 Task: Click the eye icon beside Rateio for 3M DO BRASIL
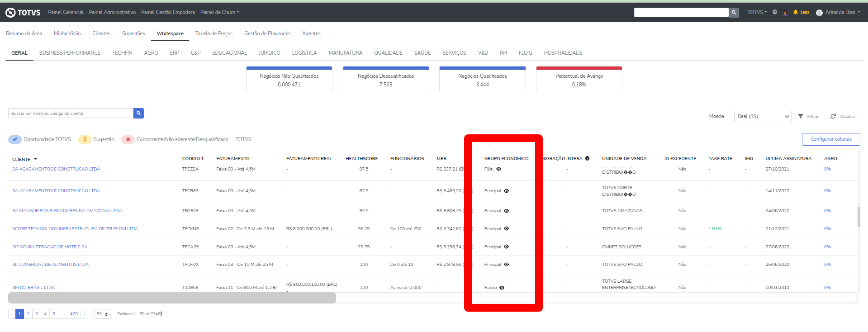(x=502, y=288)
